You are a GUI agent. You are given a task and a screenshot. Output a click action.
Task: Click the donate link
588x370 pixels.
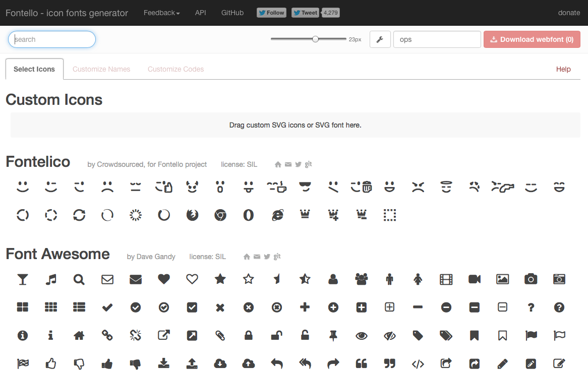[x=569, y=13]
